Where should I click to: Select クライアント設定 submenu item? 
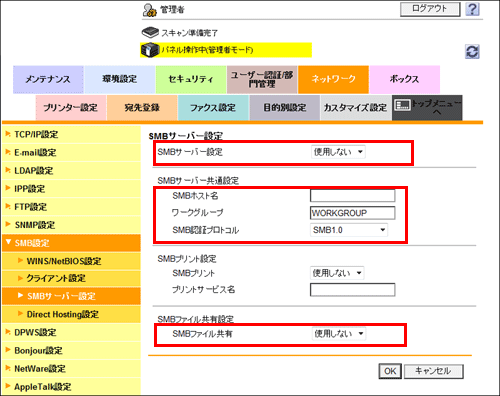point(71,278)
